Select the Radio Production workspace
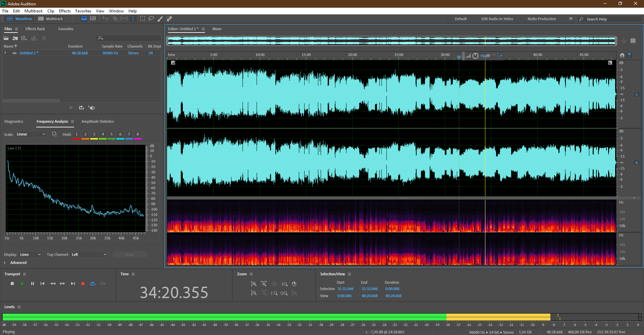The height and width of the screenshot is (335, 644). click(x=542, y=19)
